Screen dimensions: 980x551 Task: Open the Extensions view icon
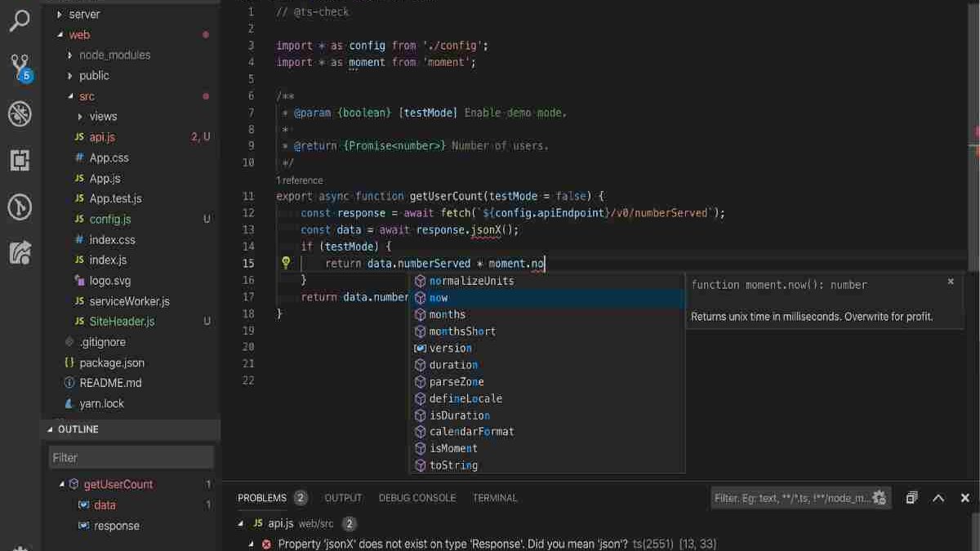20,161
